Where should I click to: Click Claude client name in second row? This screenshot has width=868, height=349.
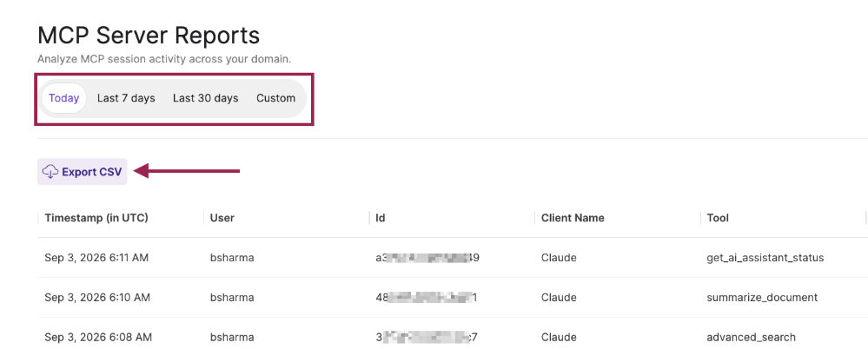pos(559,298)
